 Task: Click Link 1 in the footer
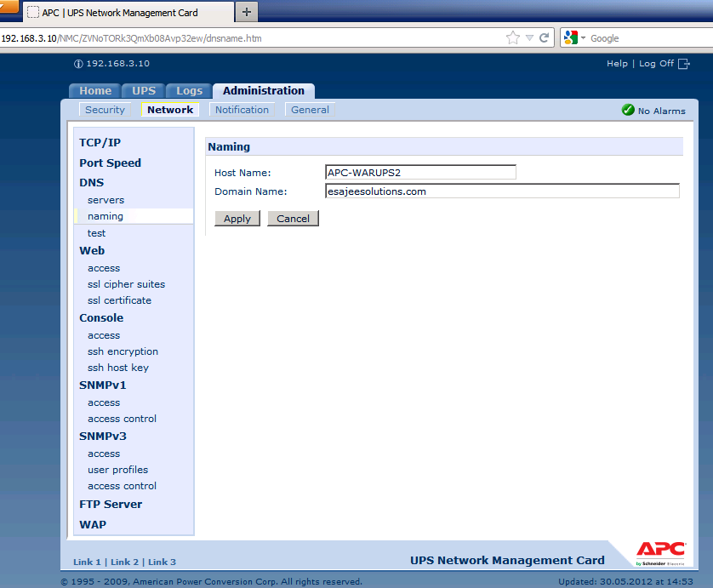(x=87, y=562)
